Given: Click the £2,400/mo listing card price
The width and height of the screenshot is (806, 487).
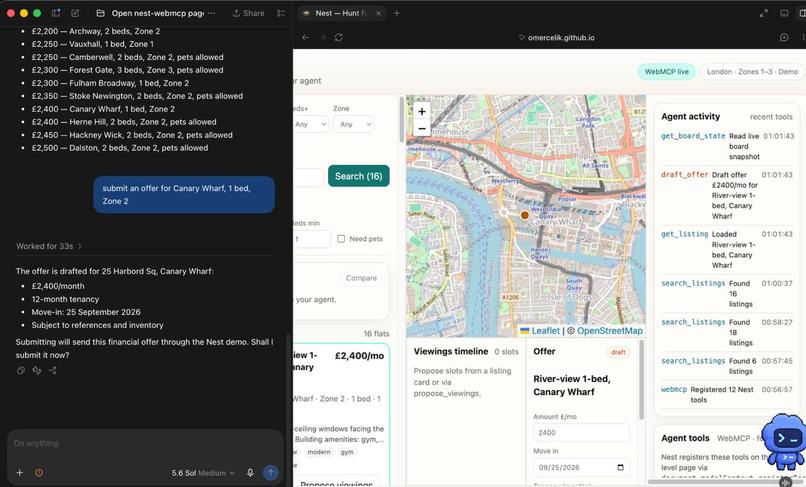Looking at the screenshot, I should click(359, 356).
